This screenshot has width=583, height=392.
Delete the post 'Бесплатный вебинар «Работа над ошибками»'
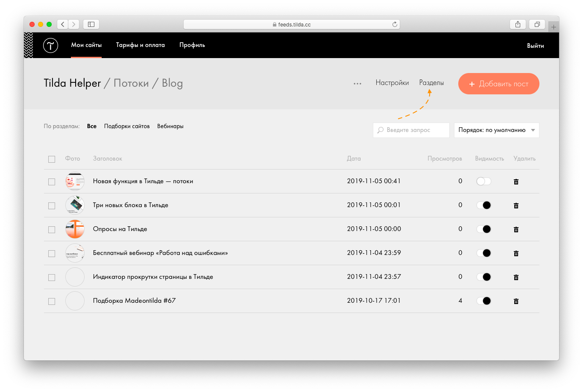click(516, 253)
